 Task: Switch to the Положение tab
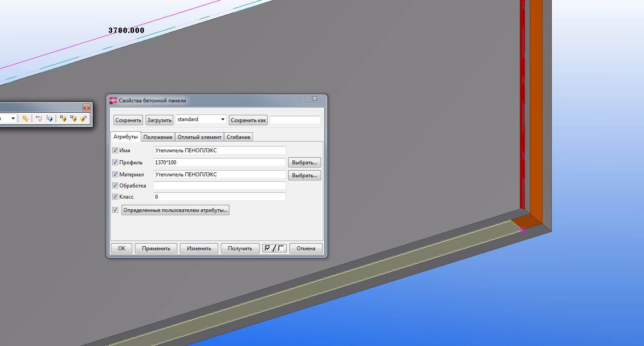pyautogui.click(x=158, y=137)
